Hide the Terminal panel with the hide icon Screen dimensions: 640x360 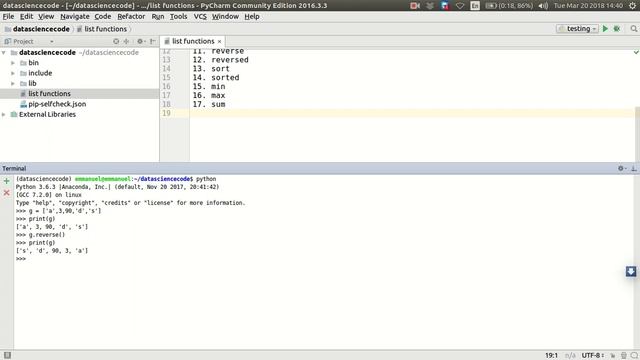point(633,168)
